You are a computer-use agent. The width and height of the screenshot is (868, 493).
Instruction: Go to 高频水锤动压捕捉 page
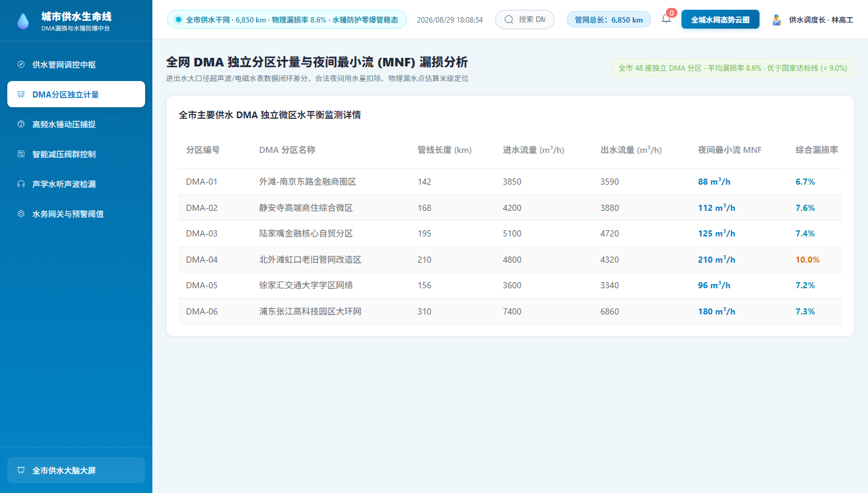pos(76,124)
